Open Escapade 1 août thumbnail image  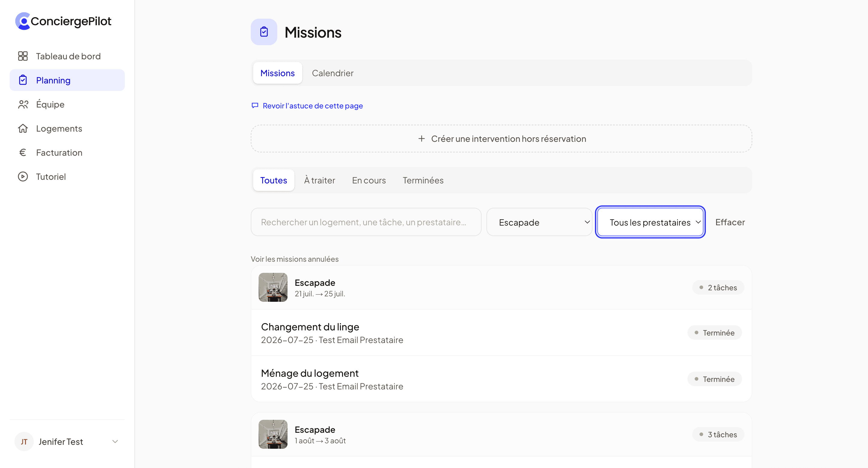[x=273, y=434]
